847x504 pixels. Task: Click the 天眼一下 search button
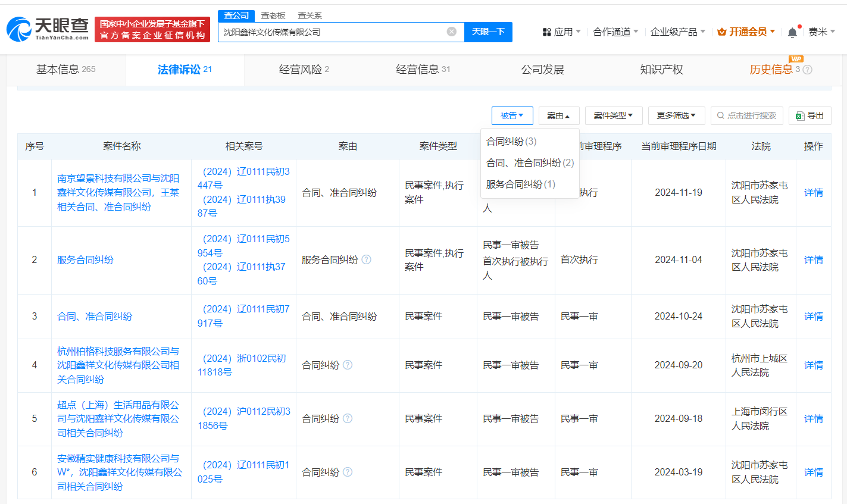(488, 32)
